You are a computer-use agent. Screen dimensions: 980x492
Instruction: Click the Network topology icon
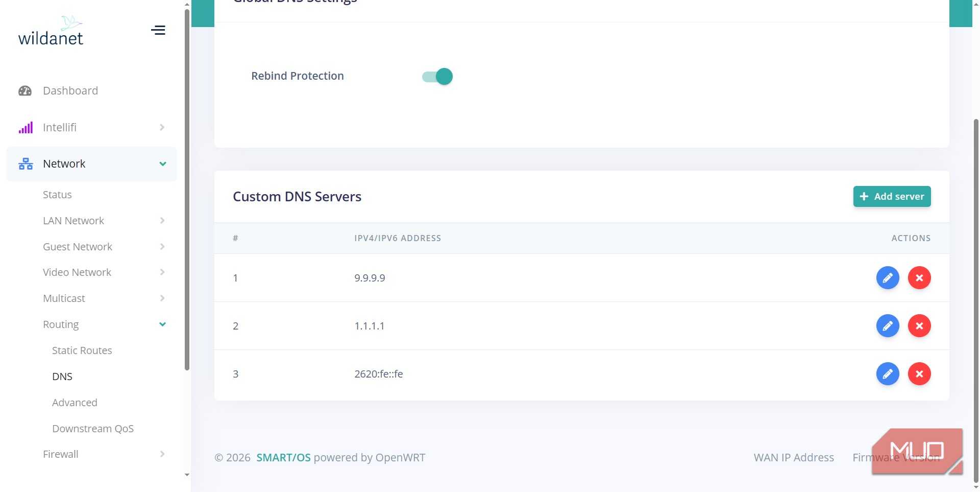click(x=26, y=164)
